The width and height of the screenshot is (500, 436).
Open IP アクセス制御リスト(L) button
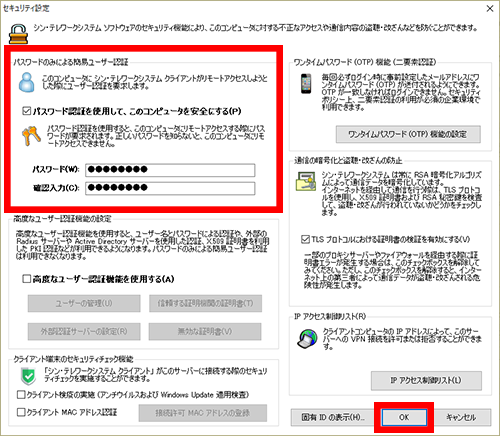tap(426, 380)
